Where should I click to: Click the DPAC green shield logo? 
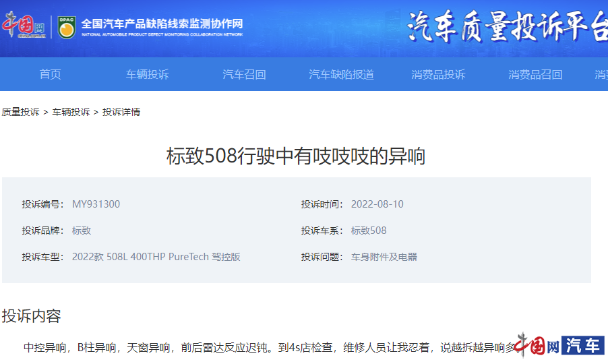pyautogui.click(x=67, y=27)
